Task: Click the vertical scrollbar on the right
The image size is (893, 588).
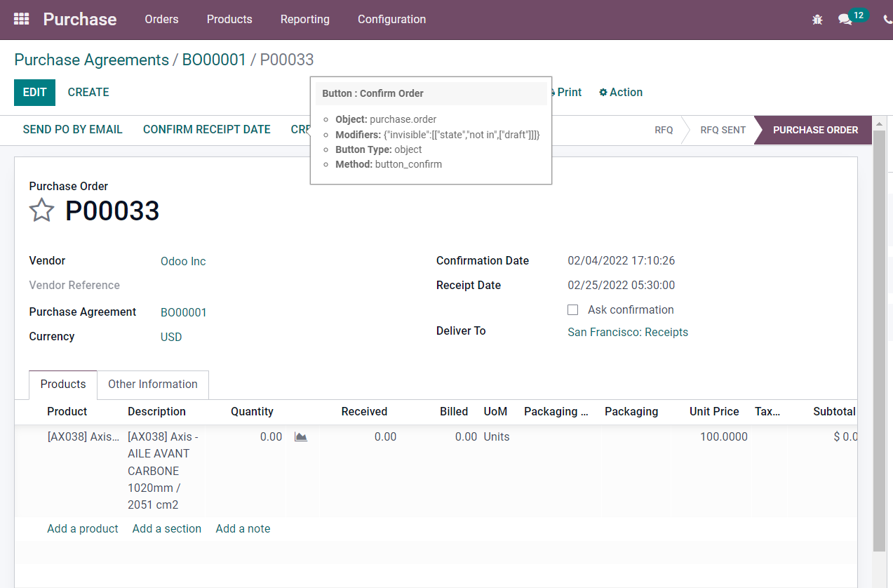Action: (879, 337)
